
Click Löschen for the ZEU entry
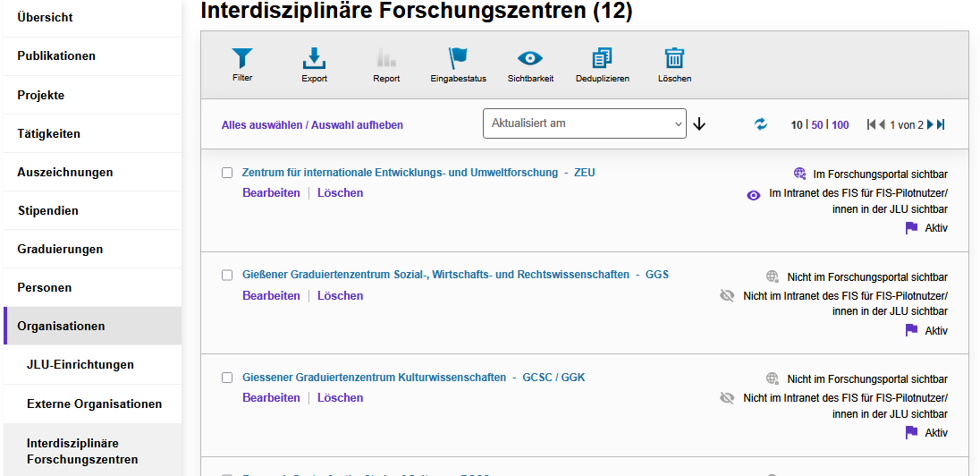[x=340, y=192]
